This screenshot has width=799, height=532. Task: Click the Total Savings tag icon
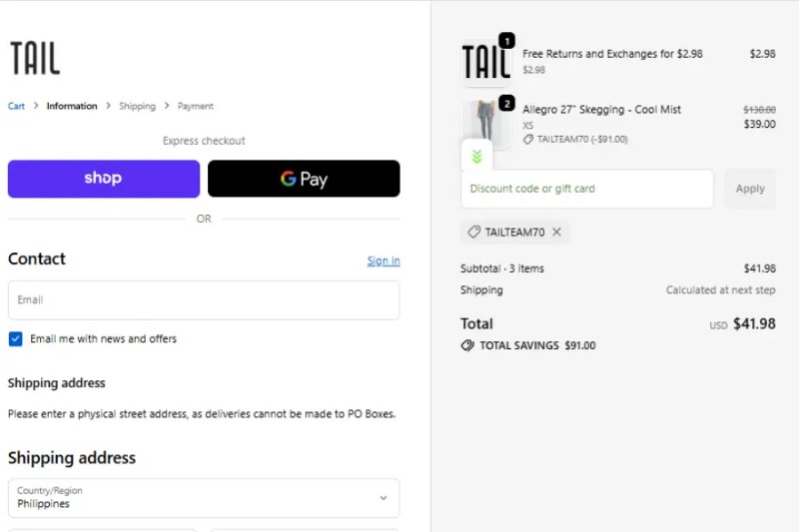[x=467, y=345]
